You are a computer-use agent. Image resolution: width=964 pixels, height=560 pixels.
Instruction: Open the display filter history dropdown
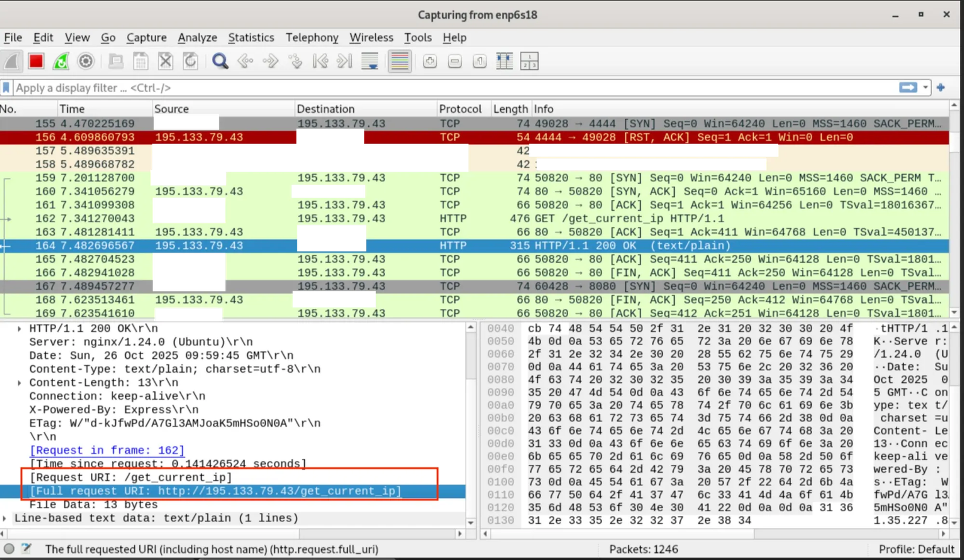coord(925,88)
